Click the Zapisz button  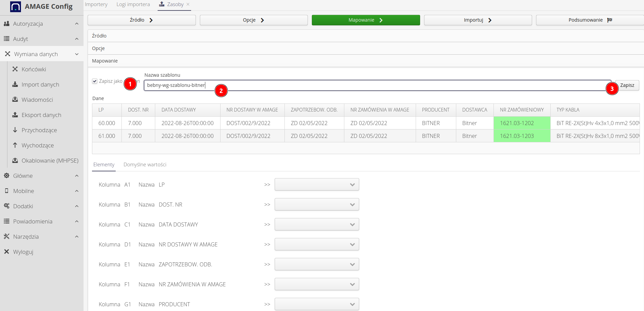627,85
